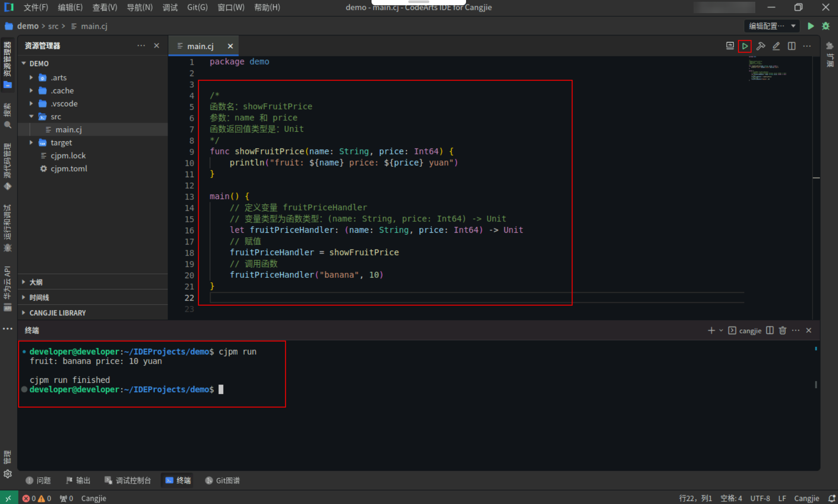Viewport: 838px width, 504px height.
Task: Open Huawei Cloud API view in activity bar
Action: 7,288
